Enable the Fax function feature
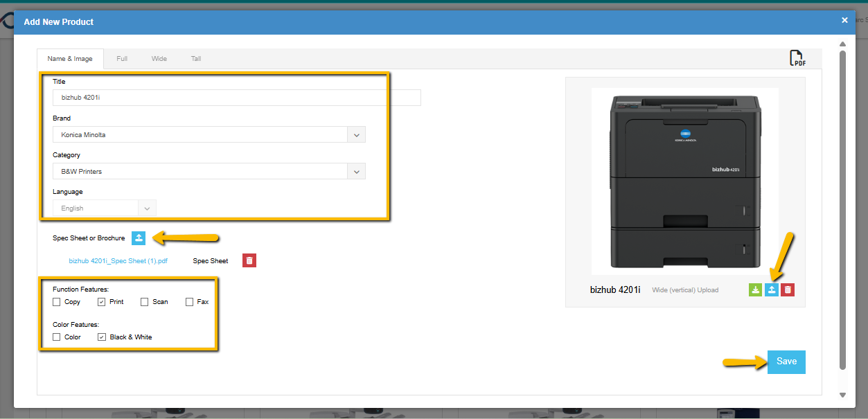The height and width of the screenshot is (419, 868). pyautogui.click(x=189, y=302)
